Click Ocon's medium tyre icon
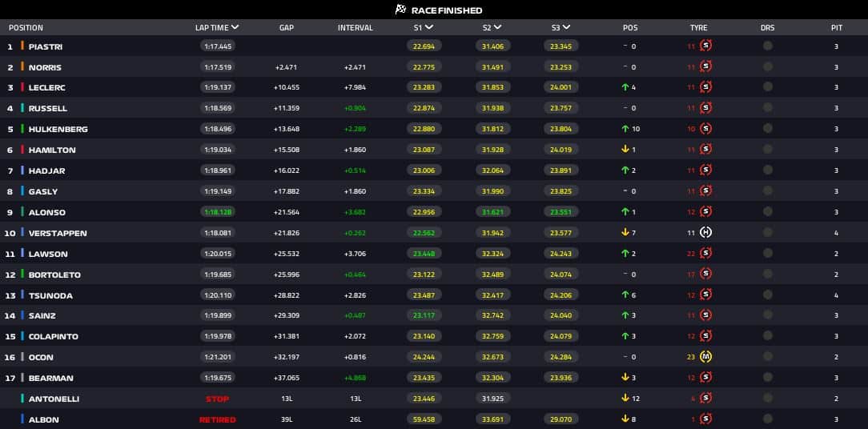Image resolution: width=868 pixels, height=429 pixels. pos(705,357)
